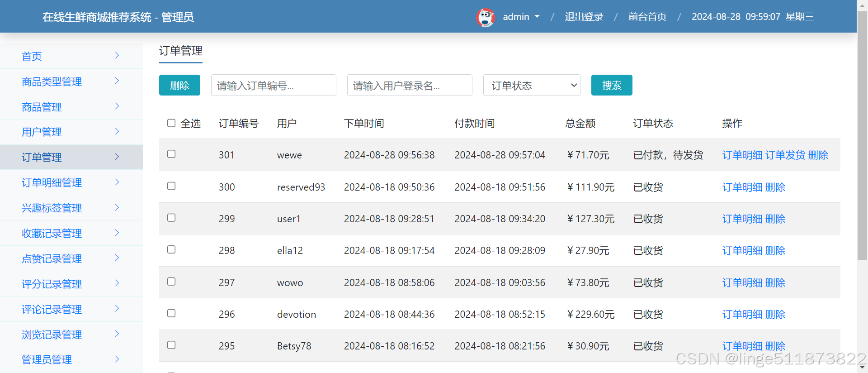The image size is (868, 373).
Task: Click amount ￥229.60元
Action: tap(590, 314)
